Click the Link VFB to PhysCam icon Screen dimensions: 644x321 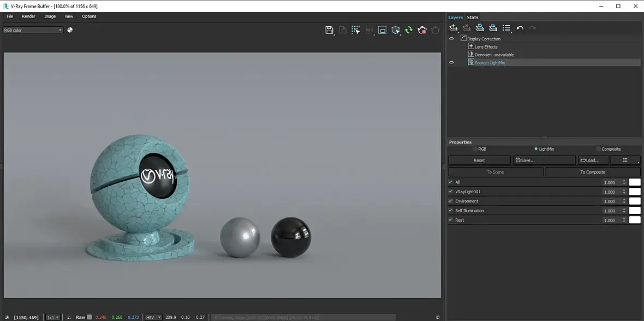click(396, 30)
